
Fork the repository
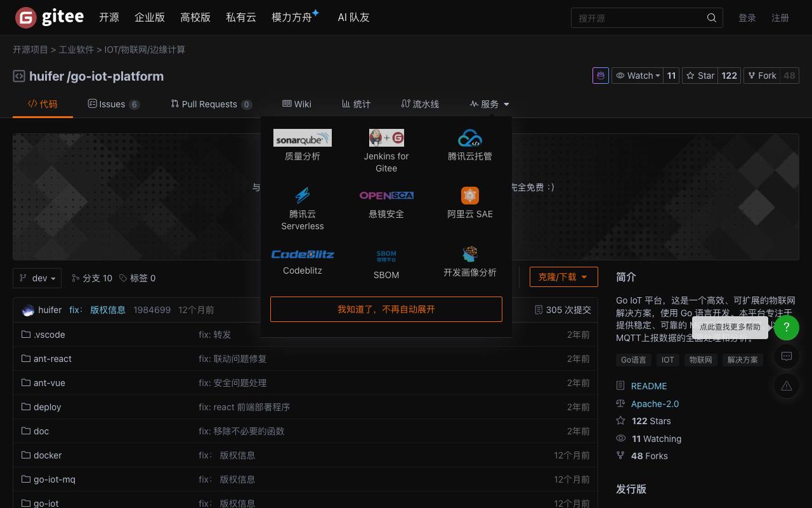click(761, 76)
